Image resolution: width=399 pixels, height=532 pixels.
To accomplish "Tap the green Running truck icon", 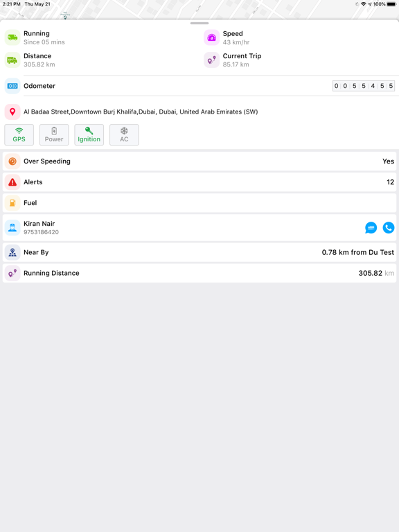I will point(12,37).
